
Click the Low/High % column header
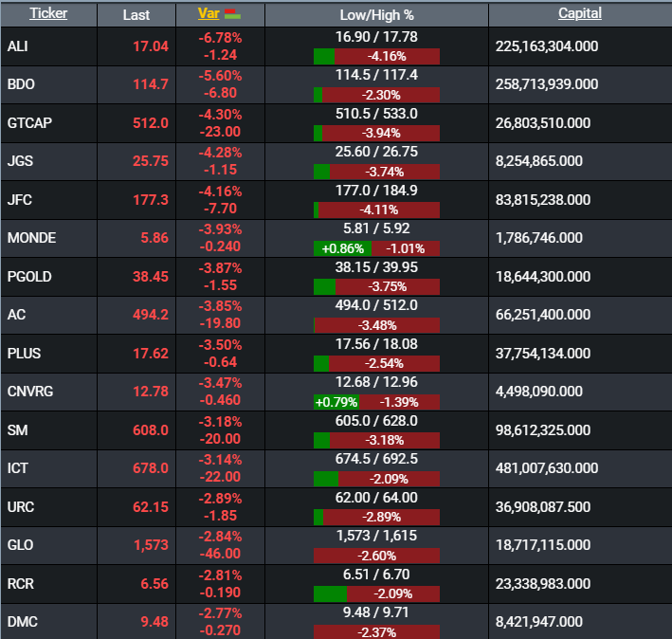tap(376, 15)
